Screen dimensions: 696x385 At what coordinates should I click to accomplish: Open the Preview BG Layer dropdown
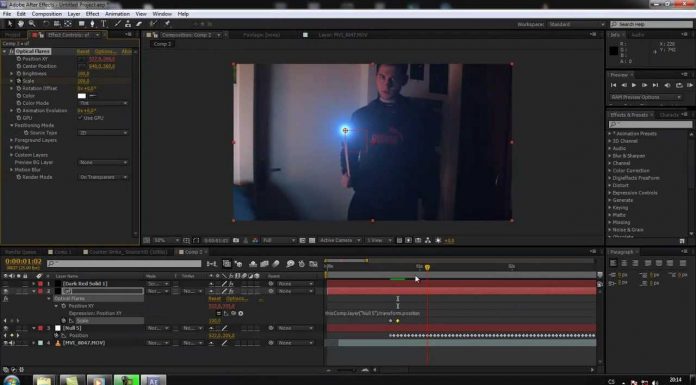(x=103, y=162)
